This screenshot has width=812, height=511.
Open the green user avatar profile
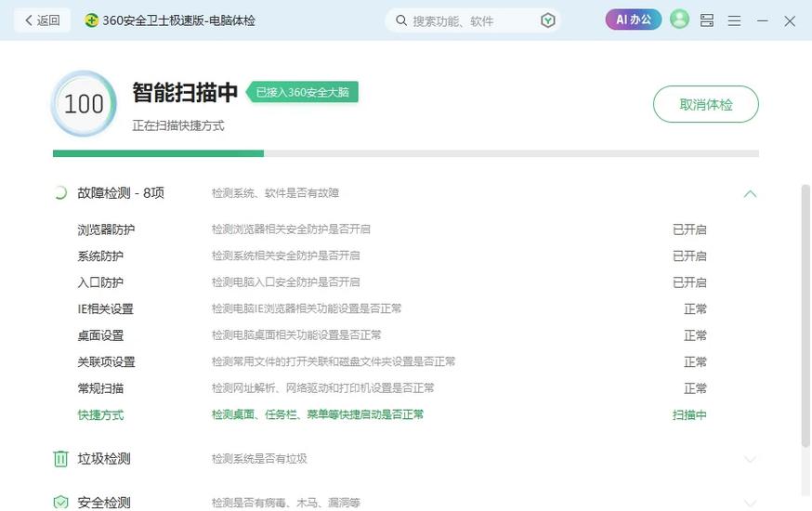click(679, 20)
